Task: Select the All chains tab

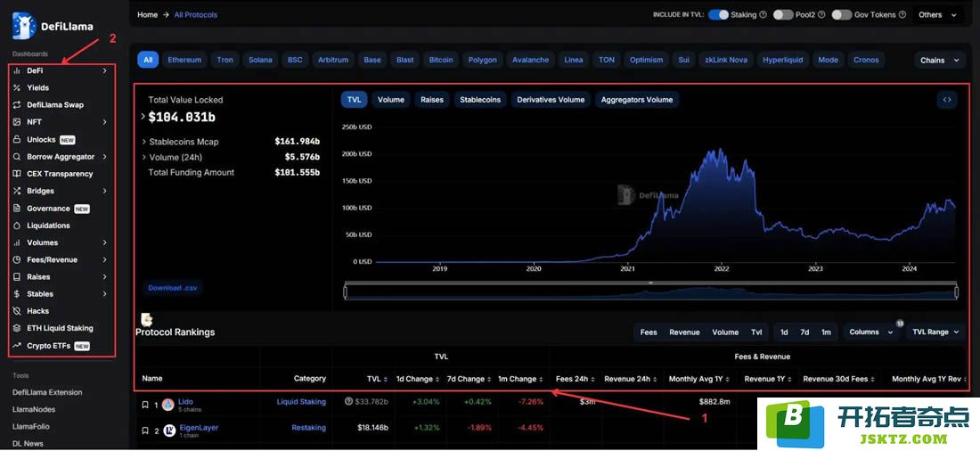Action: click(148, 60)
